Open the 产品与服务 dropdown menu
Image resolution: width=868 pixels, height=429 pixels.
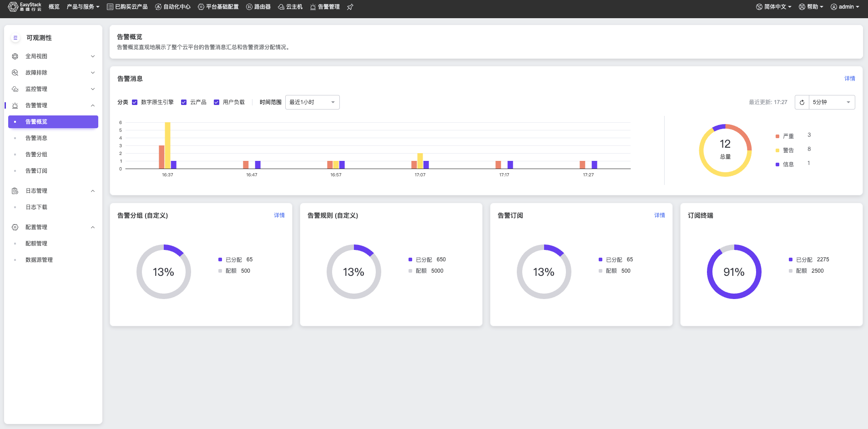tap(83, 7)
